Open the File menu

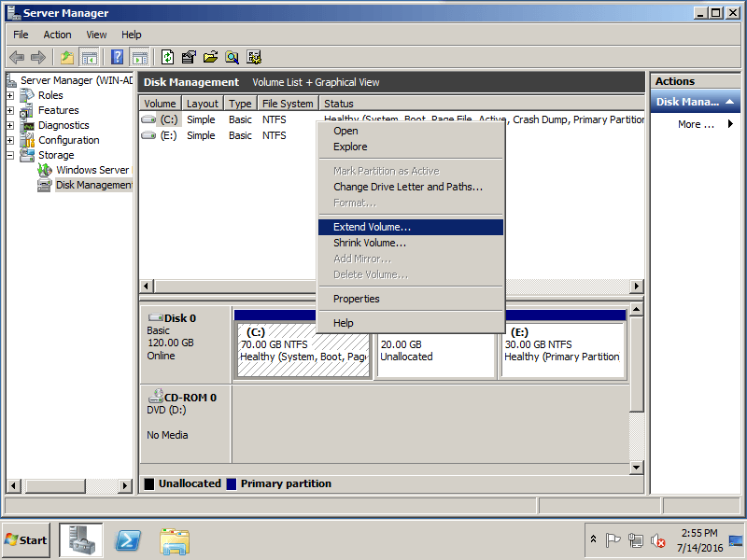(x=21, y=35)
